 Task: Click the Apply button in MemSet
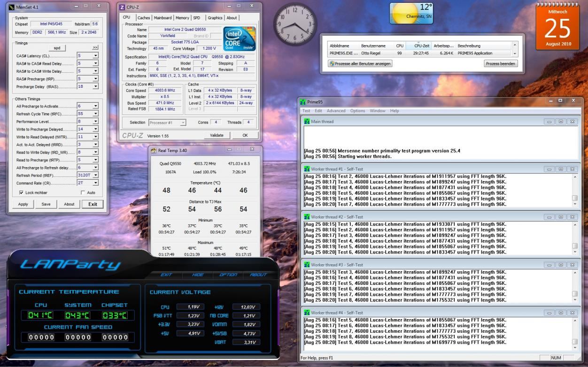tap(23, 204)
